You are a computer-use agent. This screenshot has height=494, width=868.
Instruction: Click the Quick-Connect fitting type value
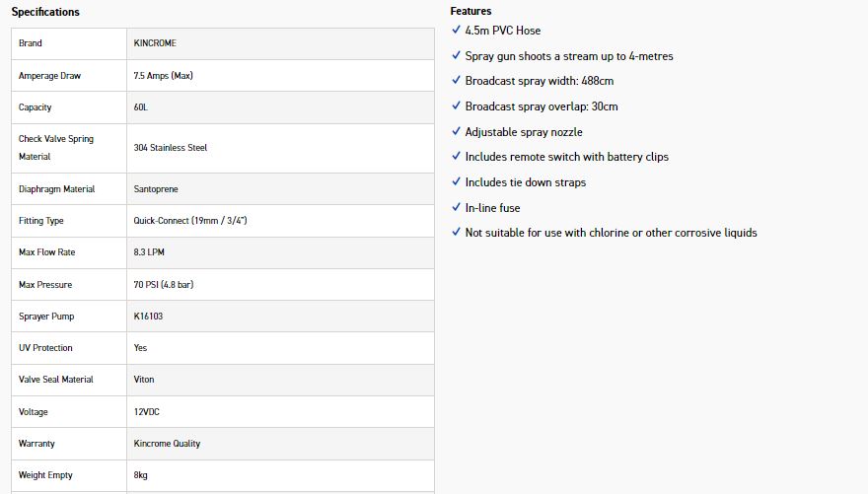[x=189, y=221]
